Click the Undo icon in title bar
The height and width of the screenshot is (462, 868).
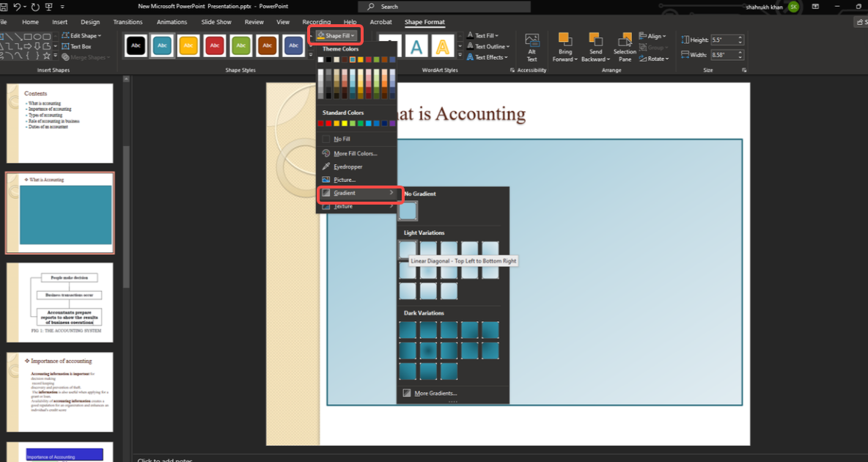(x=18, y=7)
